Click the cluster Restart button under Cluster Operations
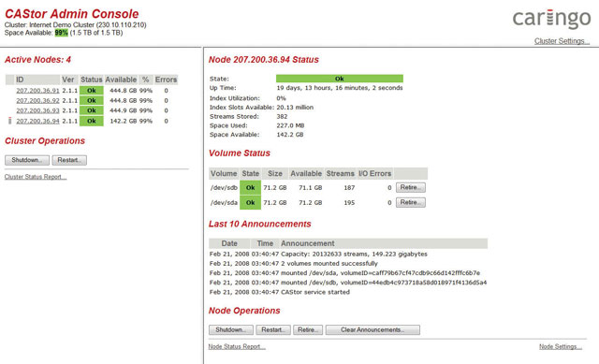Screen dimensions: 599x364 click(x=69, y=160)
